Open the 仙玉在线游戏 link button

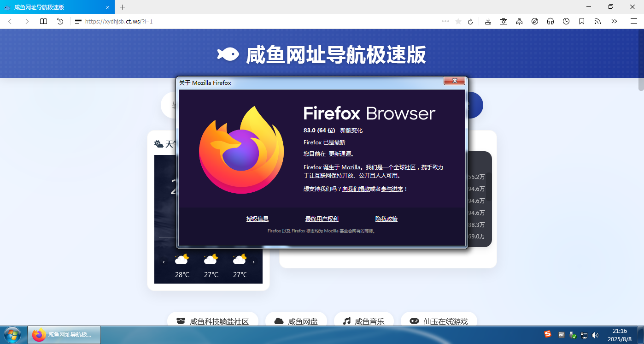[x=439, y=320]
